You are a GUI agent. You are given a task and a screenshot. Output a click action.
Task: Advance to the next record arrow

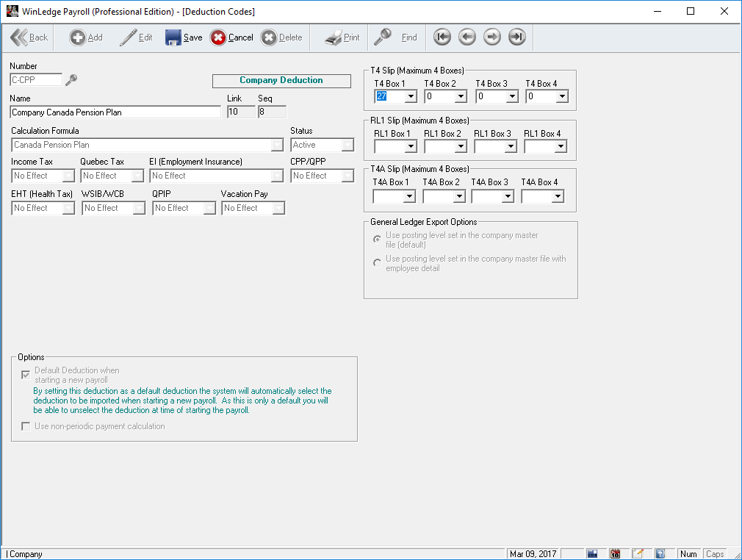point(491,37)
